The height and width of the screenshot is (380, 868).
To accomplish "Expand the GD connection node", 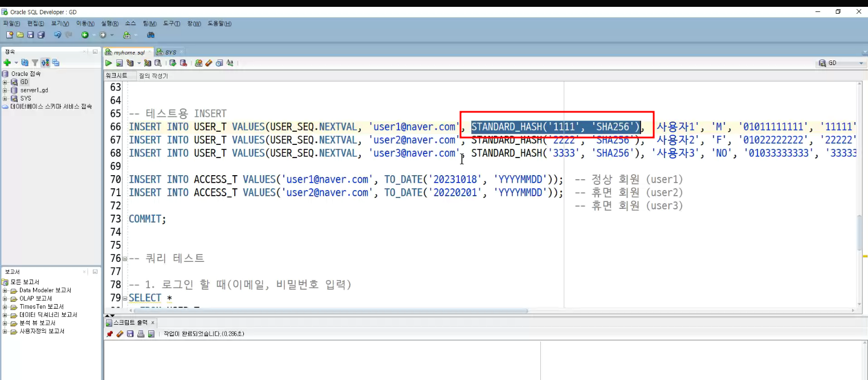I will pyautogui.click(x=5, y=82).
